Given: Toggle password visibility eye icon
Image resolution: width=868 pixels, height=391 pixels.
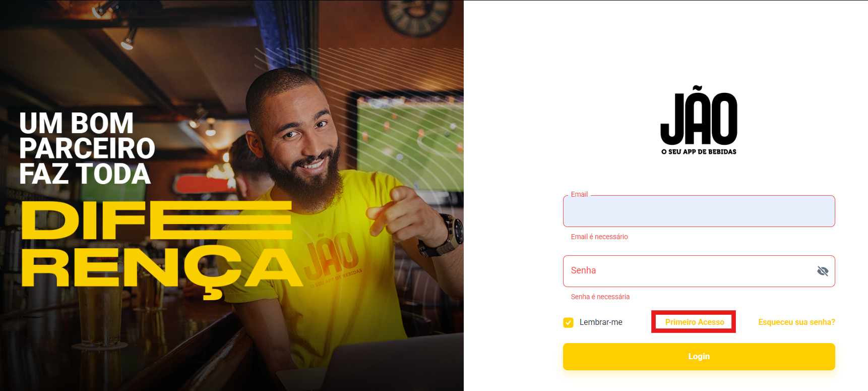Looking at the screenshot, I should tap(823, 271).
